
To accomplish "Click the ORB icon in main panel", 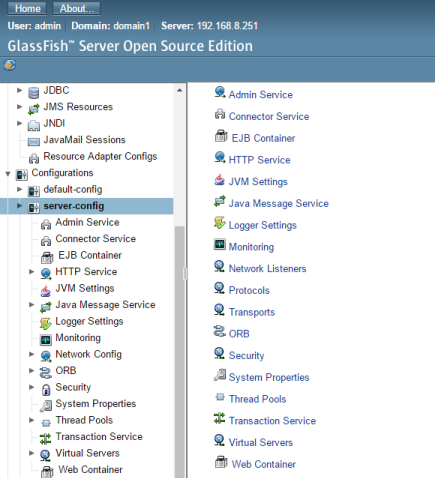I will [x=220, y=332].
